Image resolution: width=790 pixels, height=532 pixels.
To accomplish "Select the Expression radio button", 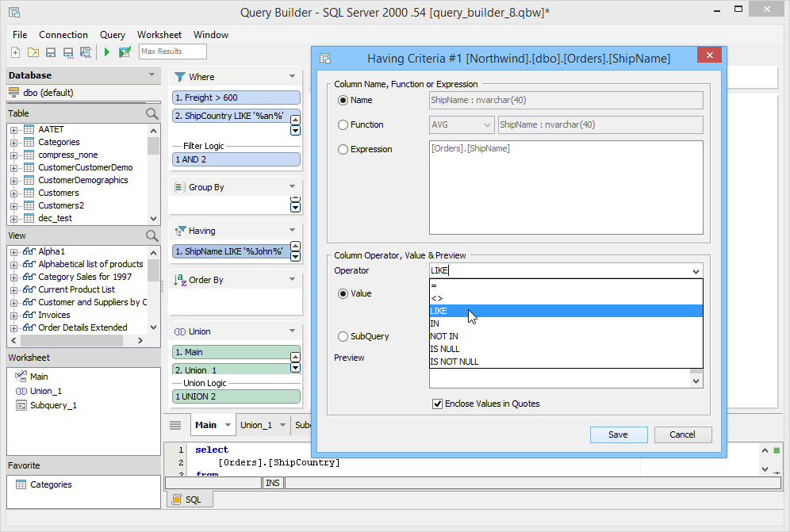I will pos(343,149).
